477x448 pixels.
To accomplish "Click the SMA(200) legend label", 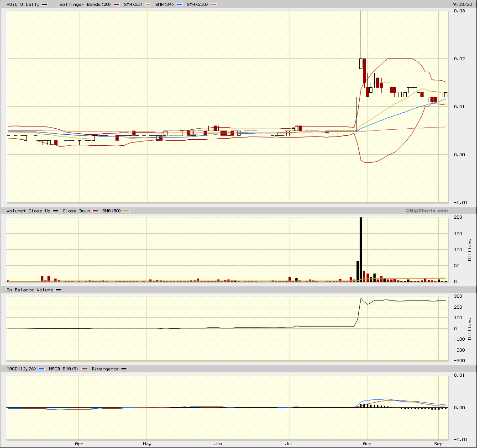I will click(x=198, y=4).
